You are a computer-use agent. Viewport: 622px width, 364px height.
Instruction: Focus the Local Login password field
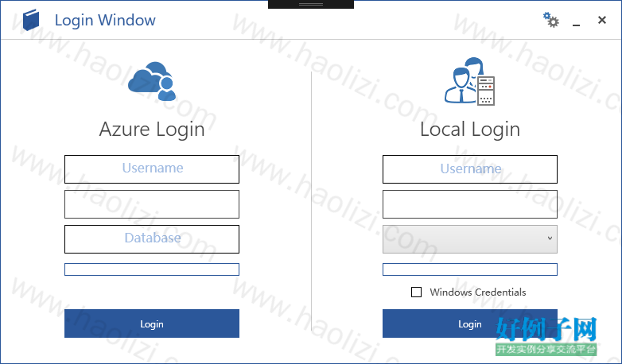[x=470, y=204]
